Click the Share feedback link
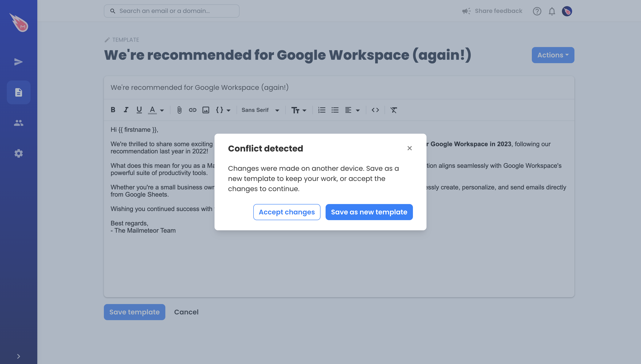Screen dimensions: 641x364 498,11
